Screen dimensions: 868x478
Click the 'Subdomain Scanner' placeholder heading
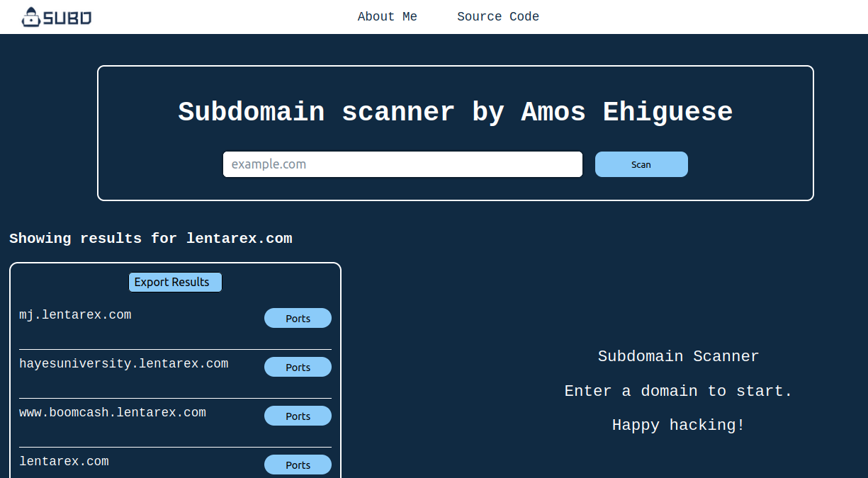679,356
